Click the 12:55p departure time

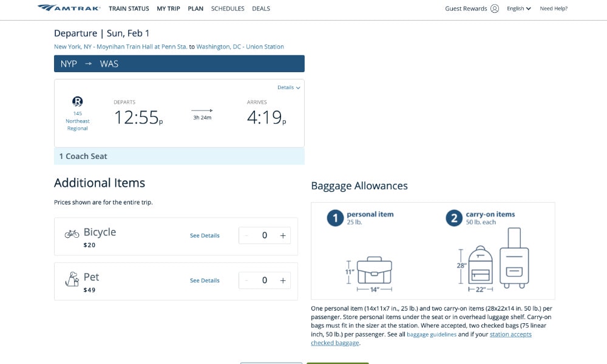click(138, 118)
